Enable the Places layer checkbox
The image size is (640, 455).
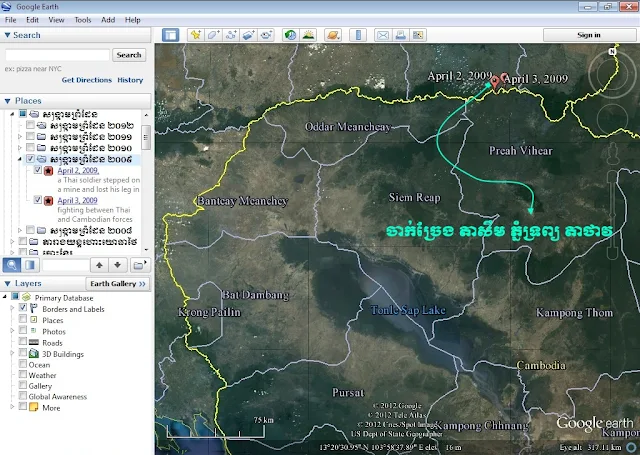23,319
